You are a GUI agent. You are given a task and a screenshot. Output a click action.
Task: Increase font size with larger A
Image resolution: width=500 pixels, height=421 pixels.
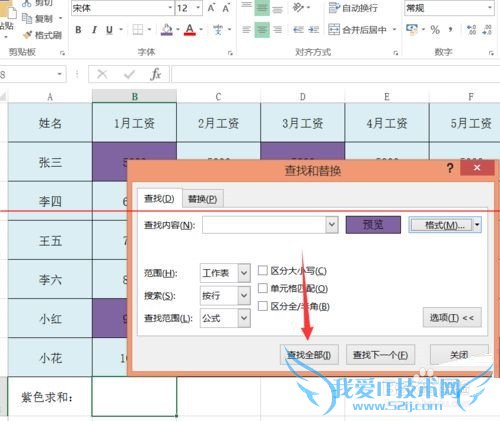click(211, 8)
